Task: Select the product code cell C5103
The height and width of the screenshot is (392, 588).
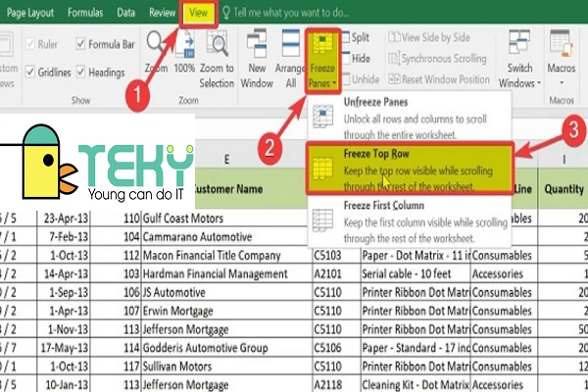Action: (336, 256)
